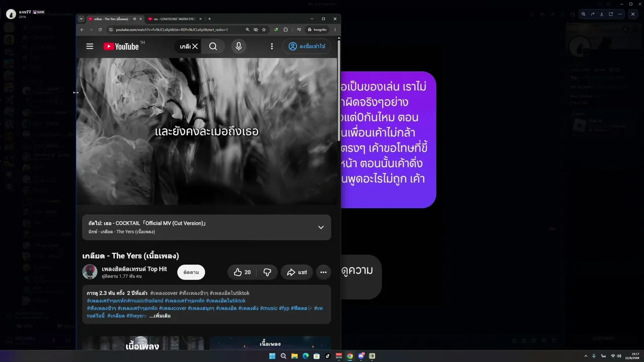
Task: Open Chrome tab search dropdown
Action: 81,19
